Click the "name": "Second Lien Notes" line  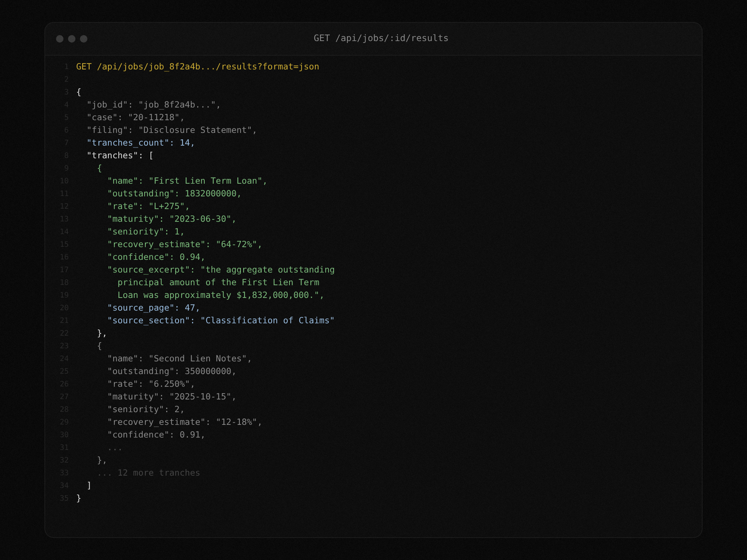click(180, 358)
